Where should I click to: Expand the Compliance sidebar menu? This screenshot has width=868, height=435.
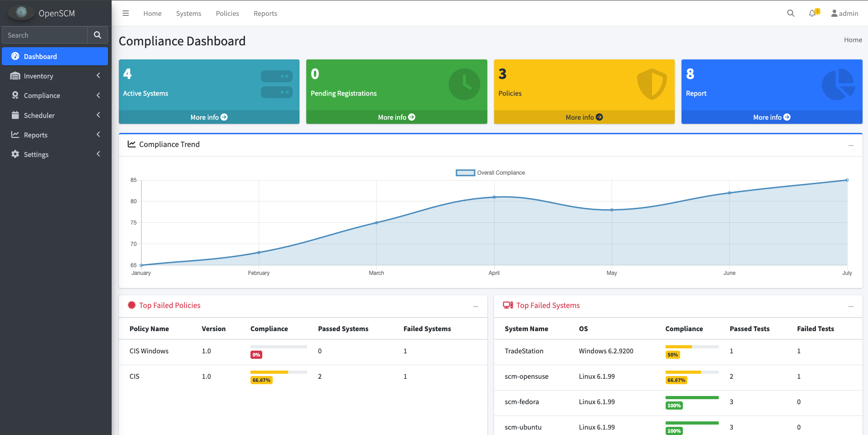click(x=55, y=96)
